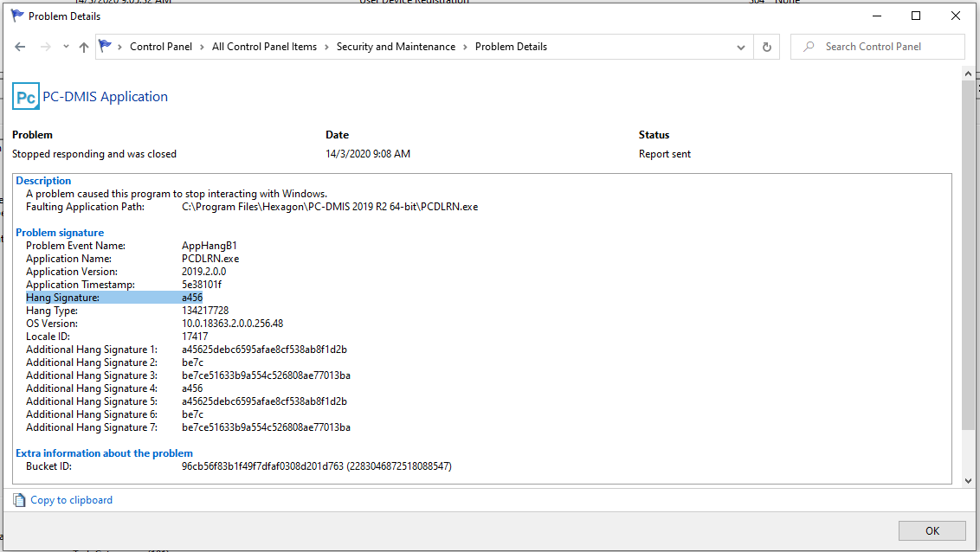Click Application Version value 2019.2.0.0
The image size is (980, 552).
click(x=203, y=272)
